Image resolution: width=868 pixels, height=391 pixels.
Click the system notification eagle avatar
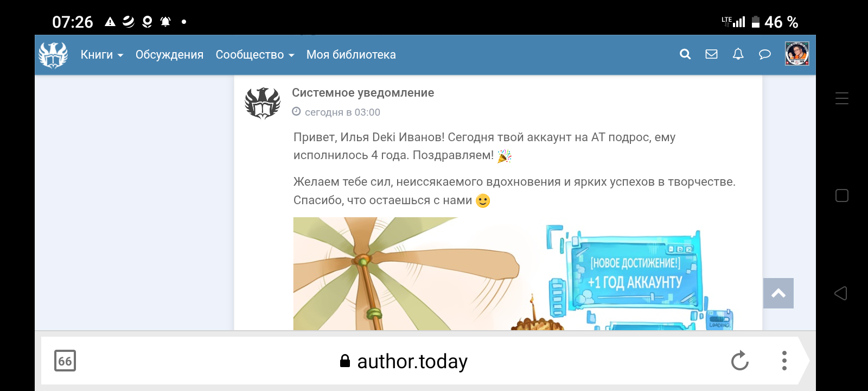(x=263, y=103)
